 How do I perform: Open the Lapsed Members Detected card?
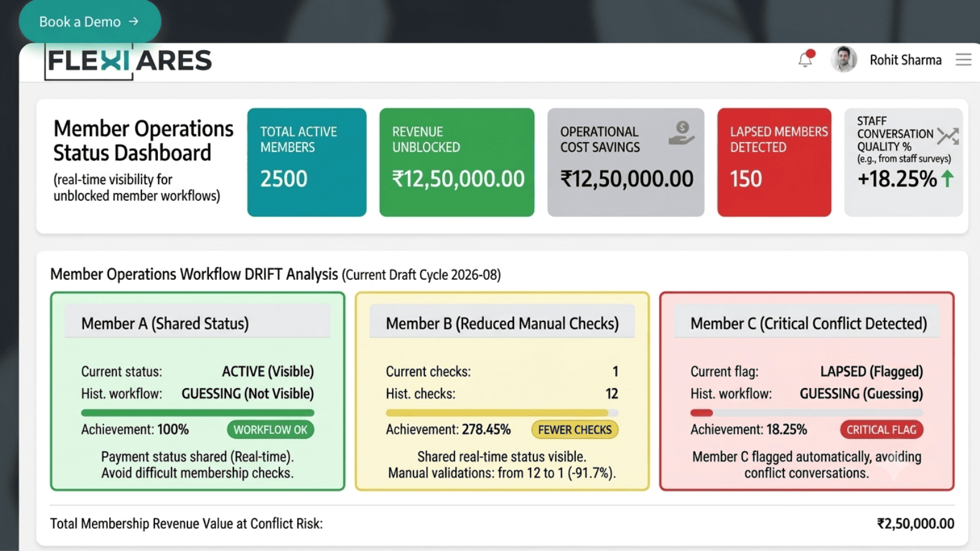click(774, 162)
